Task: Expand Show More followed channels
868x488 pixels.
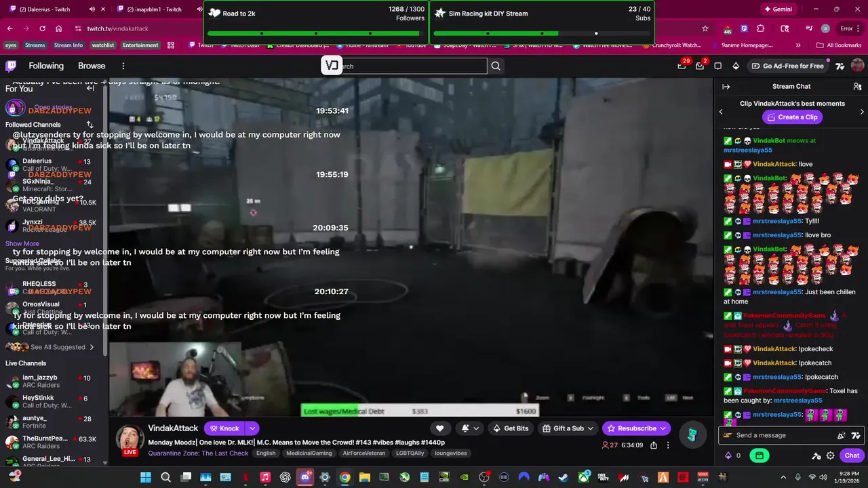Action: tap(22, 243)
